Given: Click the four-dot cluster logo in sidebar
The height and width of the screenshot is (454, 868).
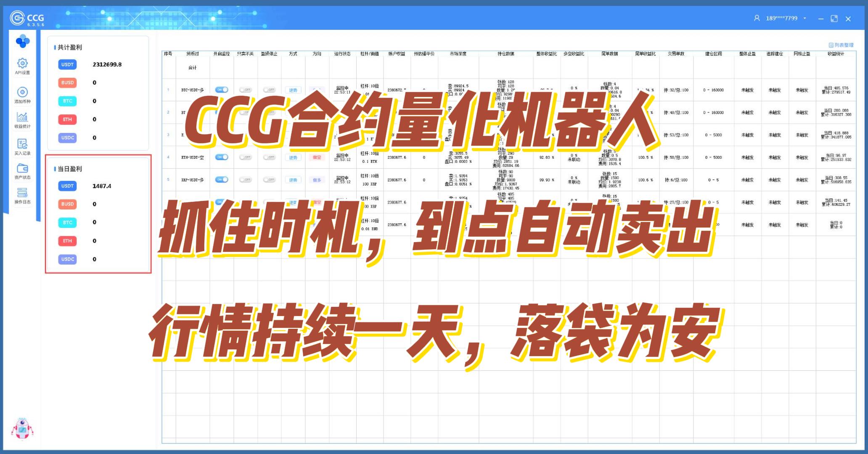Looking at the screenshot, I should pyautogui.click(x=22, y=41).
